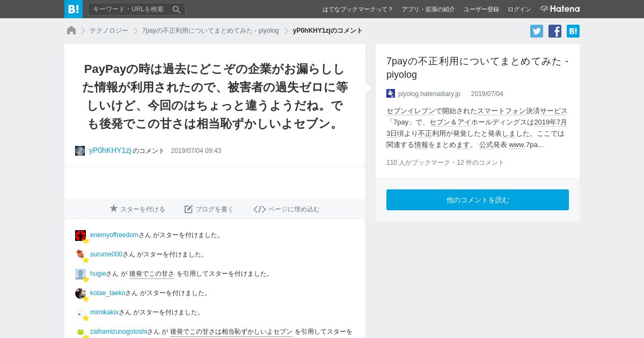Open zaihamizunogotoshi user link

tap(119, 332)
